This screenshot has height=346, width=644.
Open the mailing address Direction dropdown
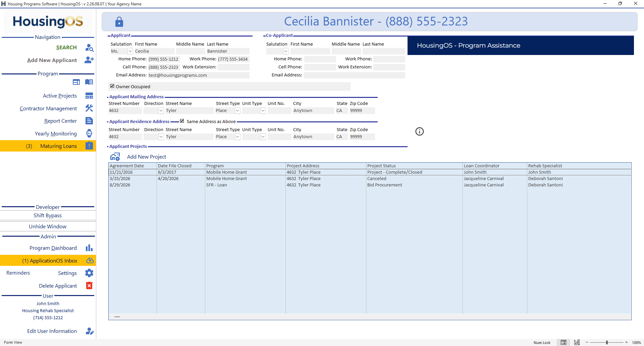click(161, 111)
